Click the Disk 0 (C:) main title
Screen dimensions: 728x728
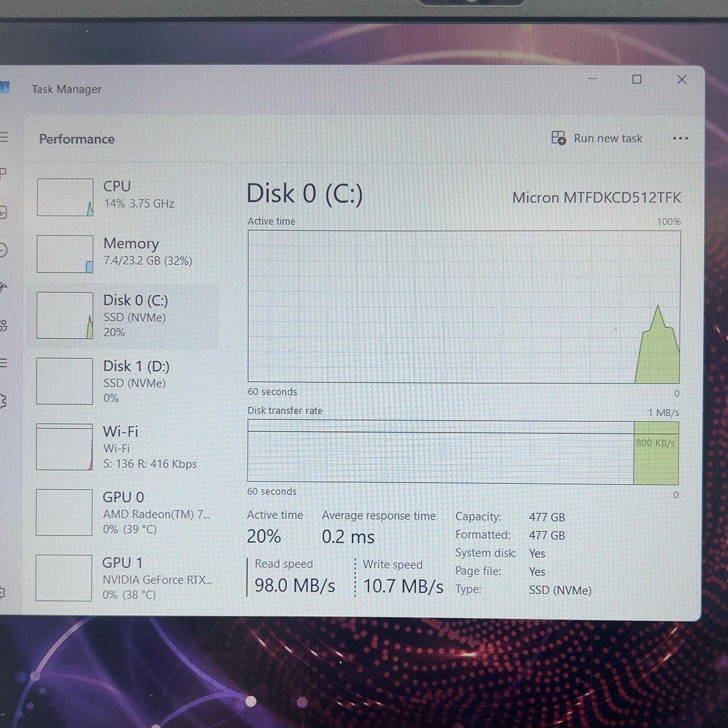tap(304, 194)
